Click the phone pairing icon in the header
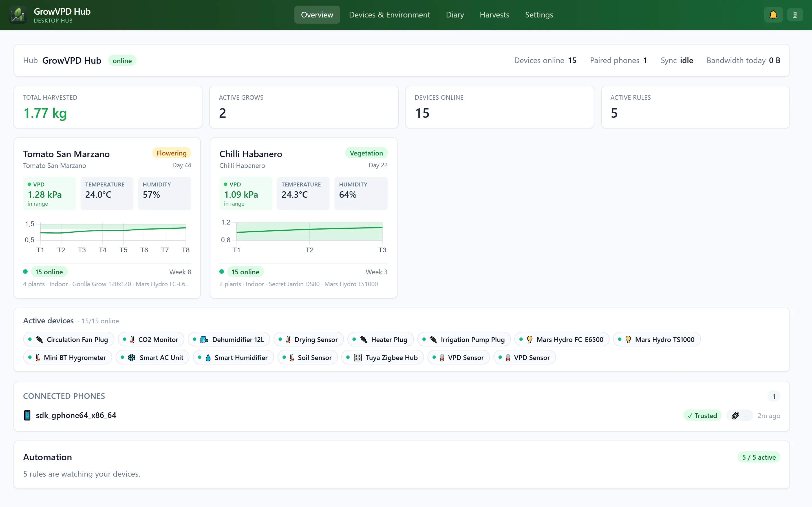This screenshot has width=812, height=507. [795, 15]
